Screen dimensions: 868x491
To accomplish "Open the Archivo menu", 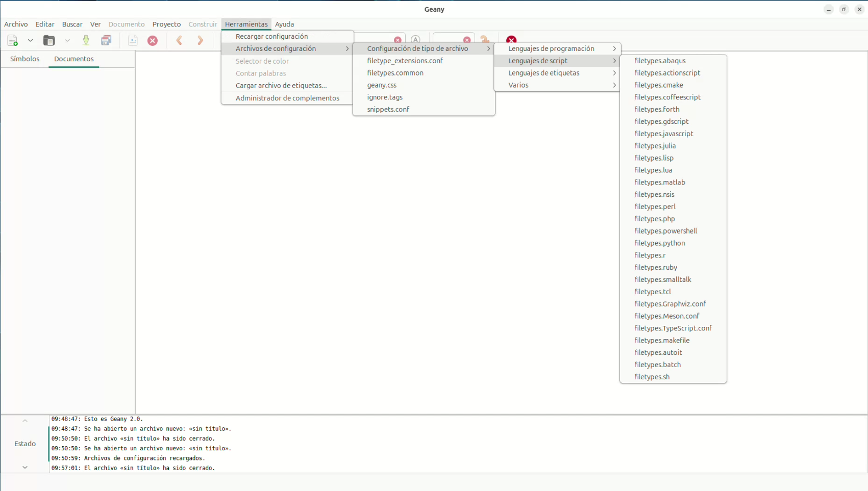I will click(16, 24).
